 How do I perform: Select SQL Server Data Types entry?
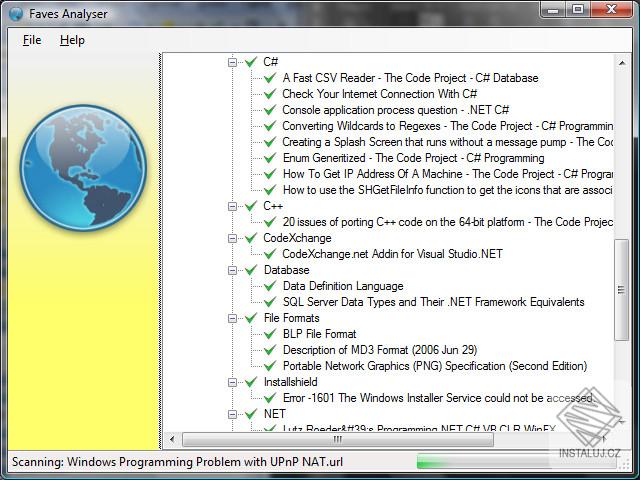coord(433,302)
